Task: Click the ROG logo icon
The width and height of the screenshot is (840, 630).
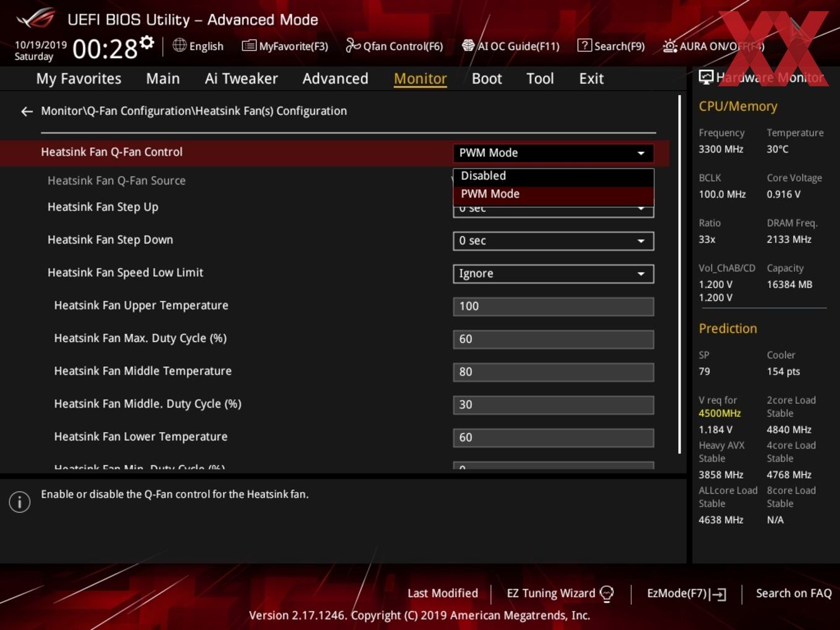Action: [35, 18]
